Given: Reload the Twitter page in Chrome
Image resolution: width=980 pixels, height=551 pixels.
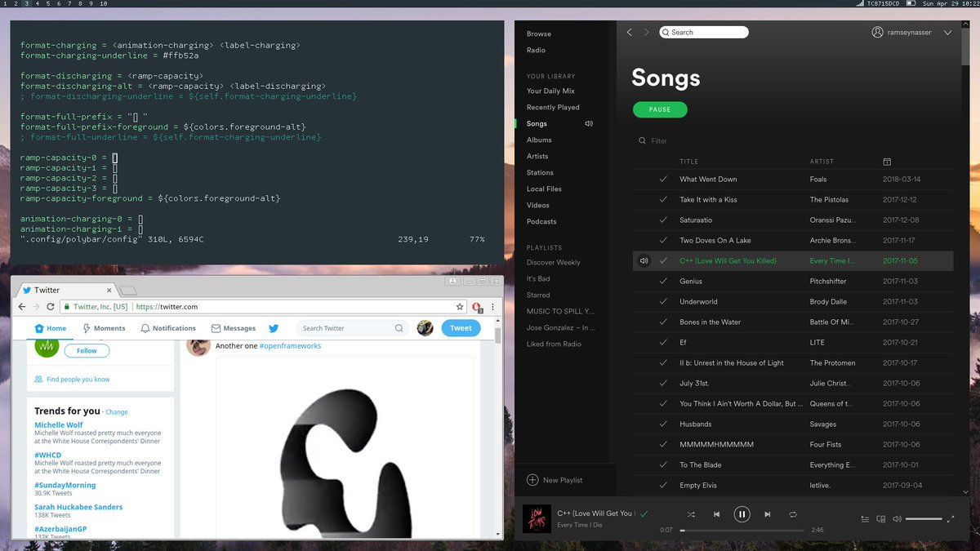Looking at the screenshot, I should [51, 307].
